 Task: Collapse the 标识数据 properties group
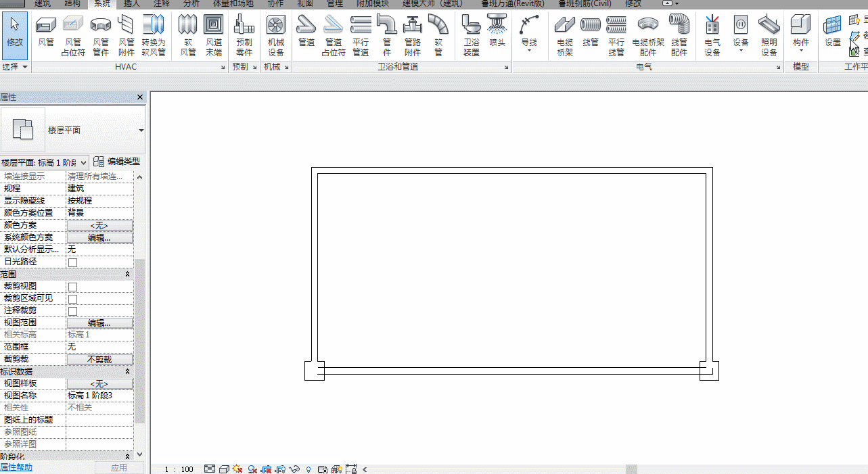(x=128, y=371)
